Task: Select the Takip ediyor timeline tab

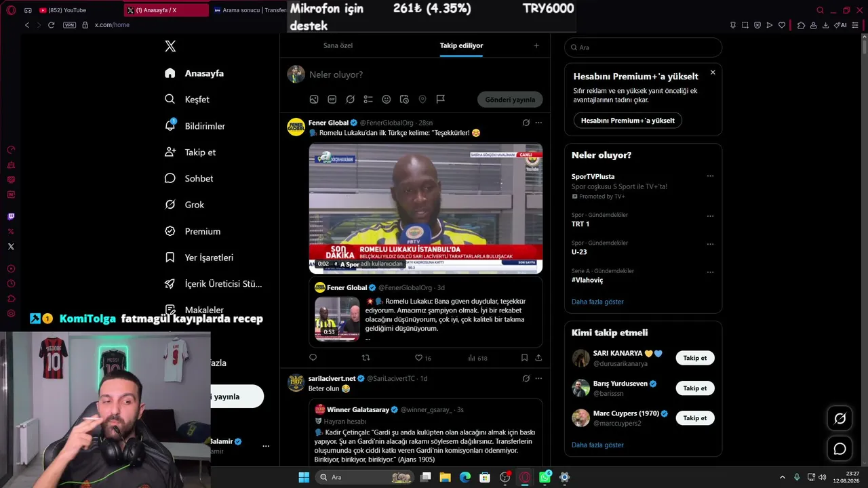Action: click(x=461, y=45)
